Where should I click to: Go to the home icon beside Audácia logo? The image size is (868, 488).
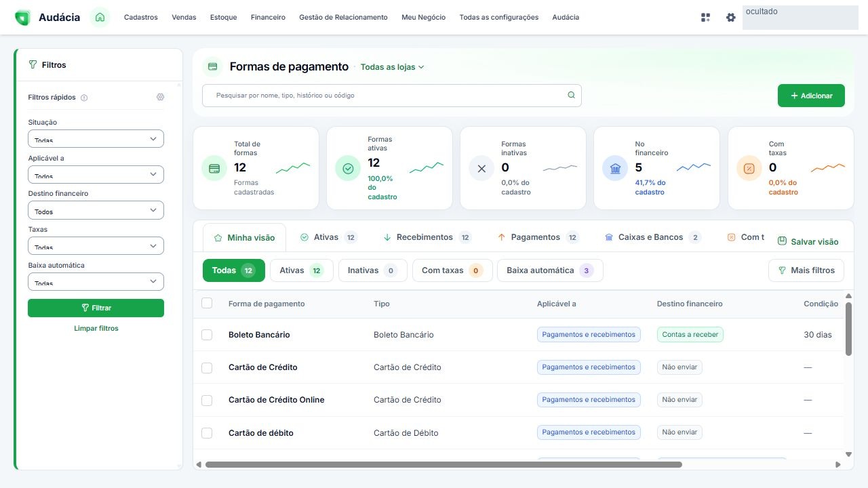coord(100,17)
